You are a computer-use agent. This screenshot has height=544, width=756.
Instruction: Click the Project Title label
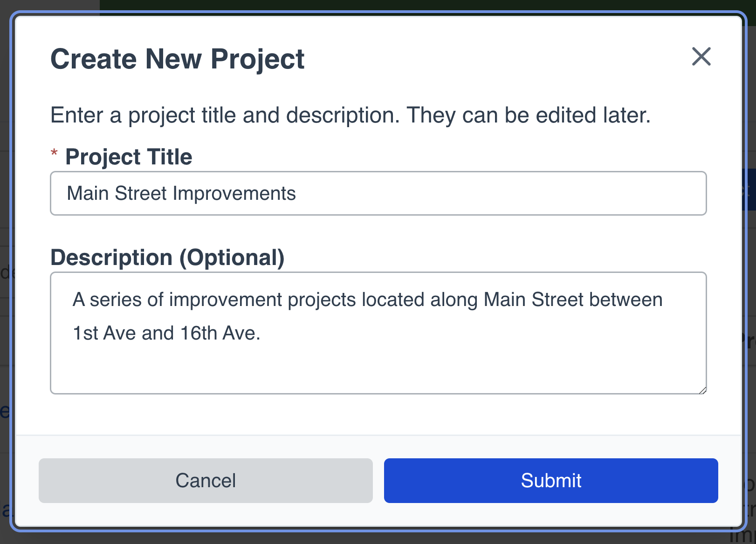[129, 157]
